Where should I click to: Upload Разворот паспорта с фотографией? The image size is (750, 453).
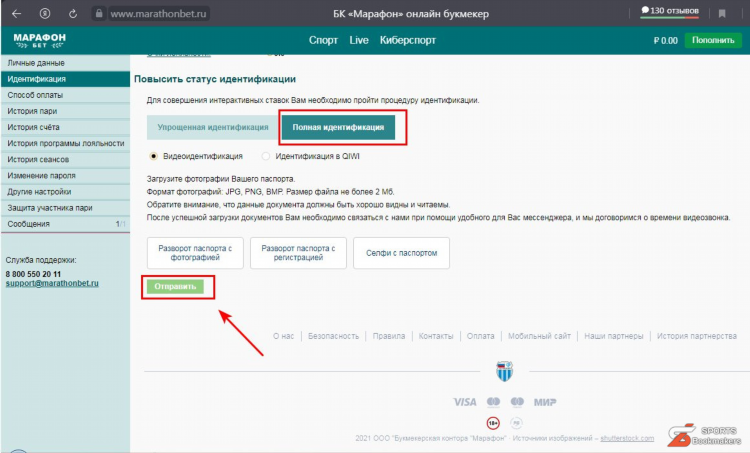tap(195, 253)
